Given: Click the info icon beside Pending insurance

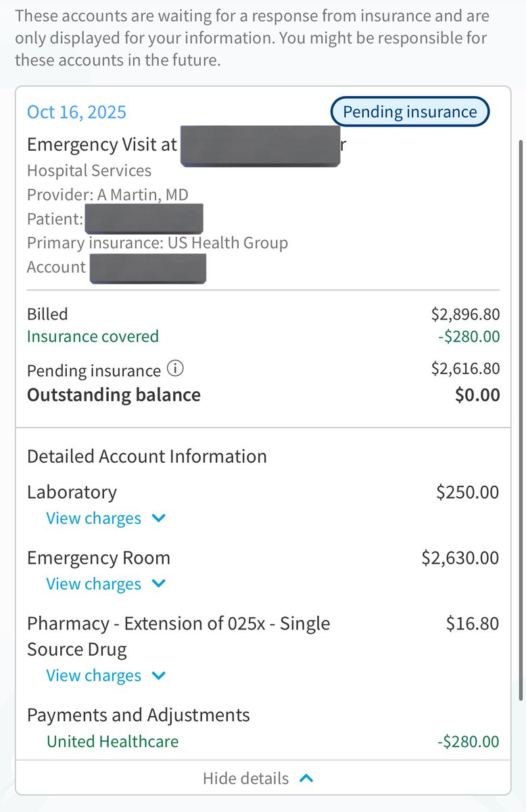Looking at the screenshot, I should click(175, 369).
